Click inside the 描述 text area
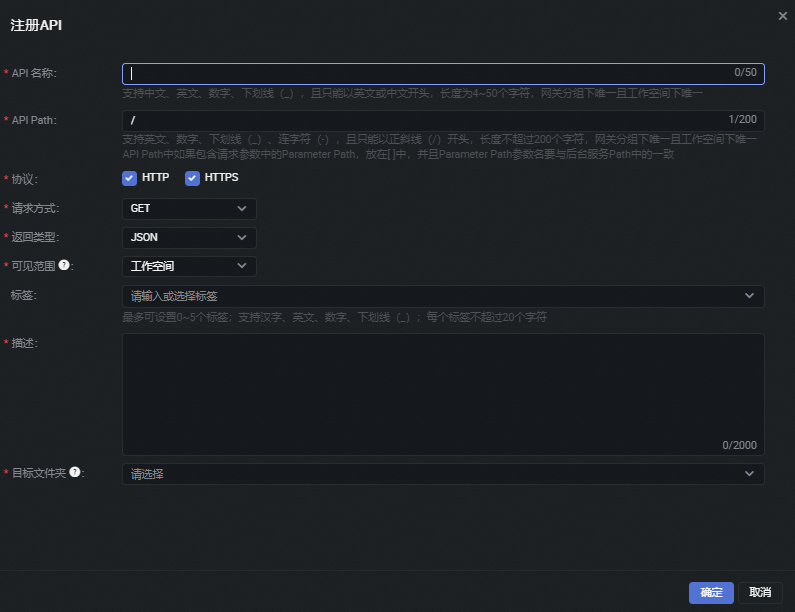Viewport: 795px width, 612px height. (x=443, y=394)
